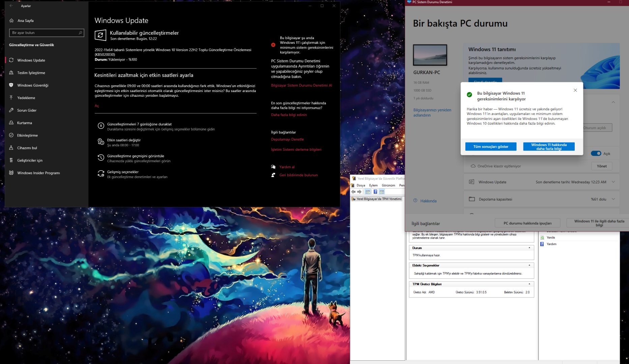Toggle console tree pane icon in TPM toolbar

pyautogui.click(x=368, y=192)
